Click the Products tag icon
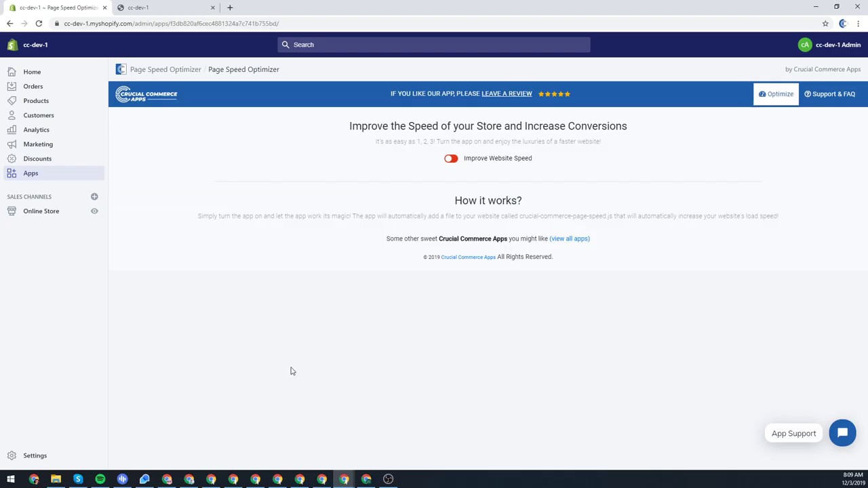This screenshot has height=488, width=868. tap(12, 101)
